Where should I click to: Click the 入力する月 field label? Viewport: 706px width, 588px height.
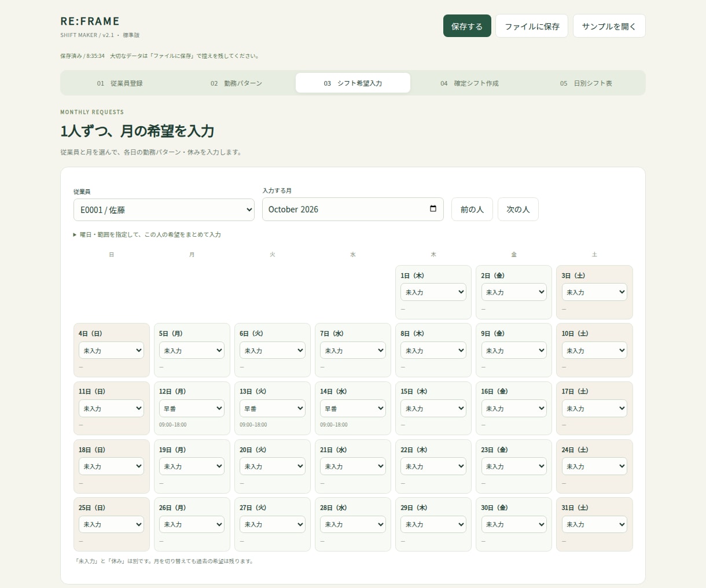pyautogui.click(x=277, y=190)
